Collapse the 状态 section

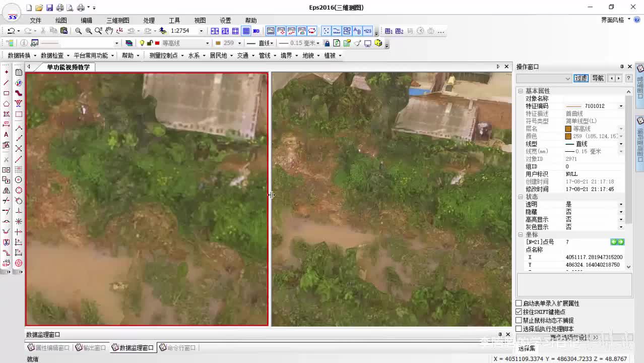521,197
